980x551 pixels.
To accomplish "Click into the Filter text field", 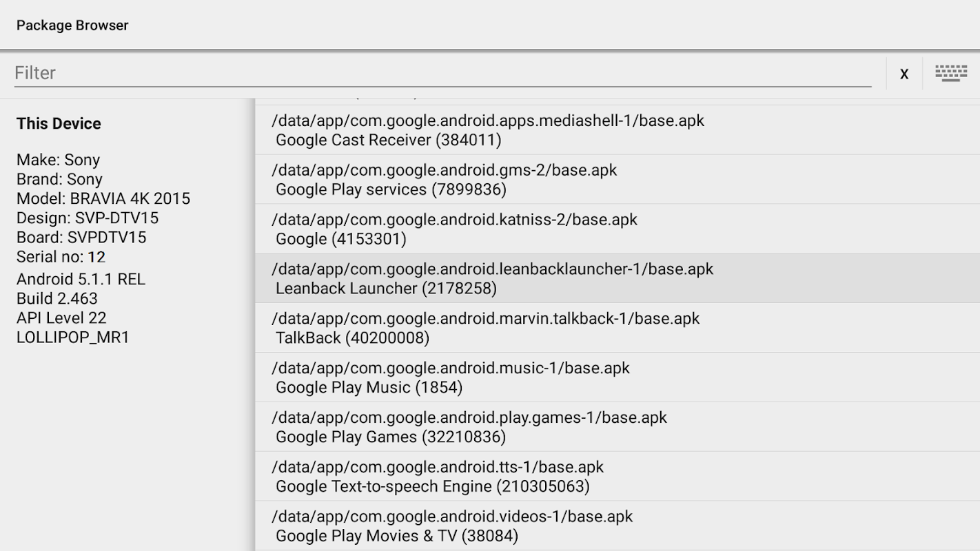I will tap(442, 73).
